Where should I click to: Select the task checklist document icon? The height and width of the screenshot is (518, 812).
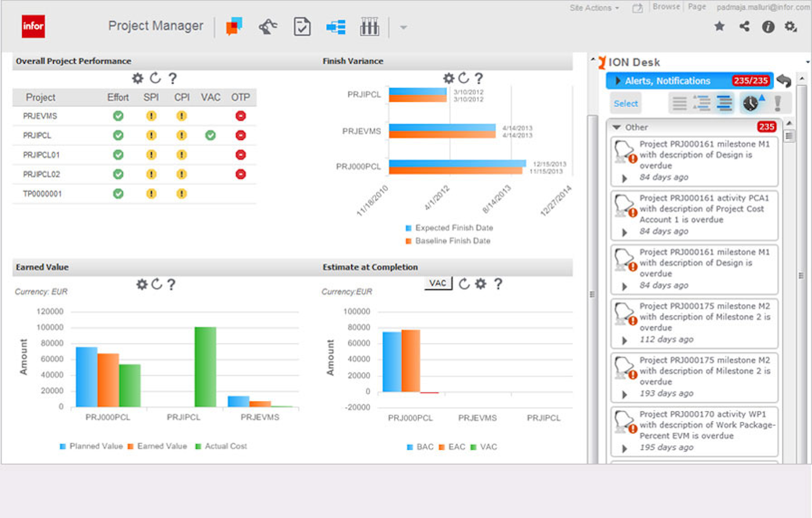coord(302,27)
